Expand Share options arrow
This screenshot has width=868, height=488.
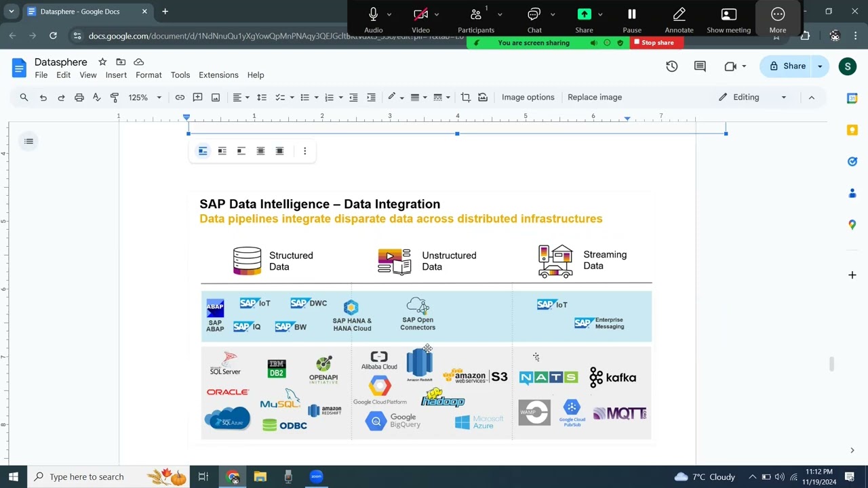[820, 66]
